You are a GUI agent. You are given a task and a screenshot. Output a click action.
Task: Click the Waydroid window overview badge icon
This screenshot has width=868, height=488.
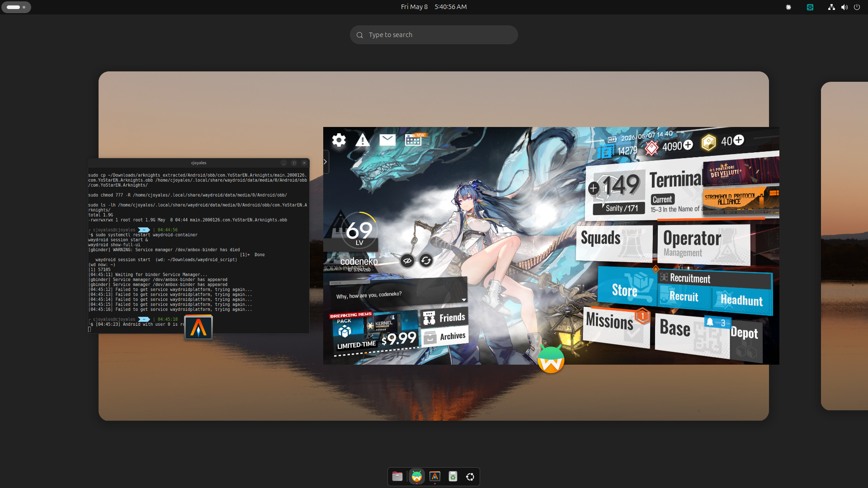coord(551,360)
